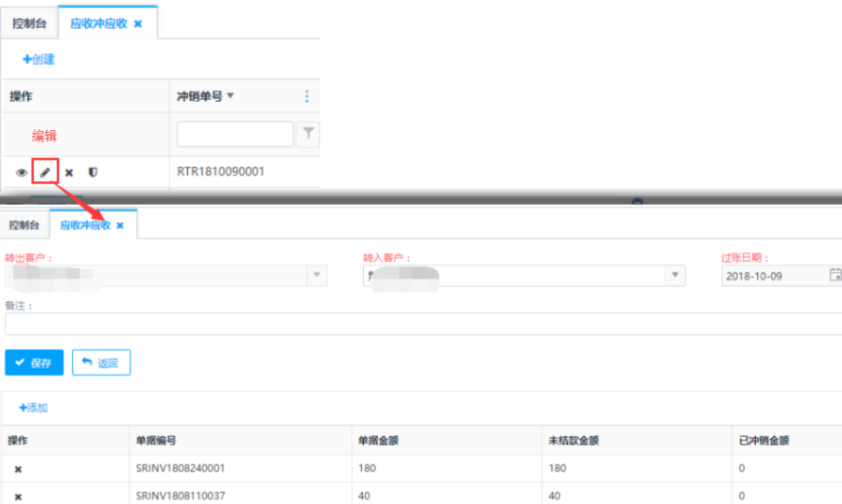Switch to the 控制台 tab above the edit form
The width and height of the screenshot is (842, 504).
coord(24,225)
